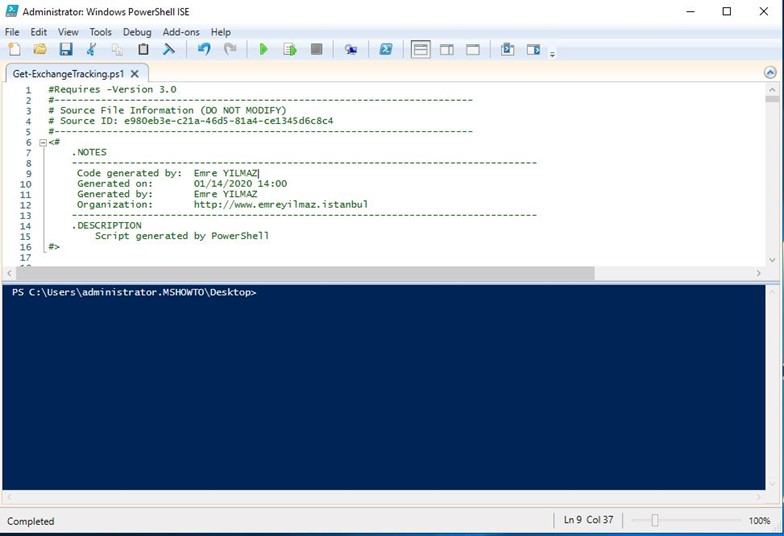Cut selection with the scissors icon
784x536 pixels.
(91, 50)
